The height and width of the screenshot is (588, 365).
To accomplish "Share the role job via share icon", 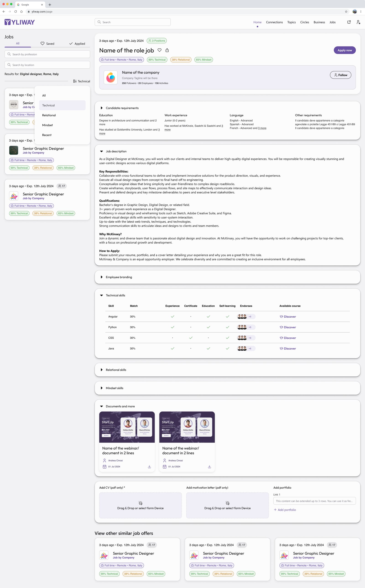I will click(x=167, y=50).
